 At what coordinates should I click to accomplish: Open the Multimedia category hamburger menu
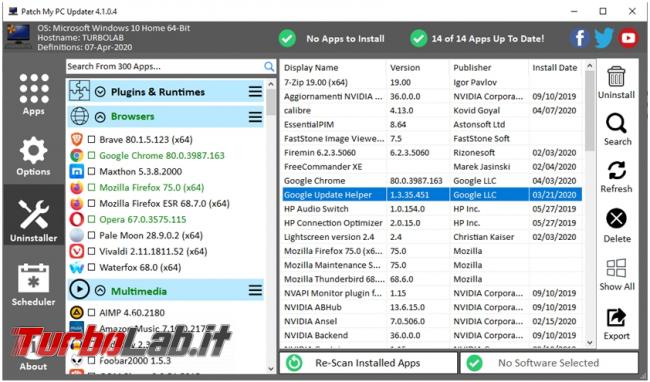coord(255,290)
